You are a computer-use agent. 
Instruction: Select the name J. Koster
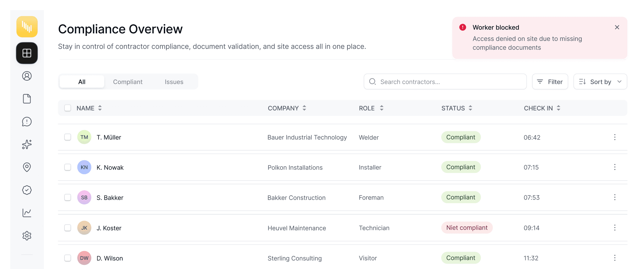(x=109, y=228)
